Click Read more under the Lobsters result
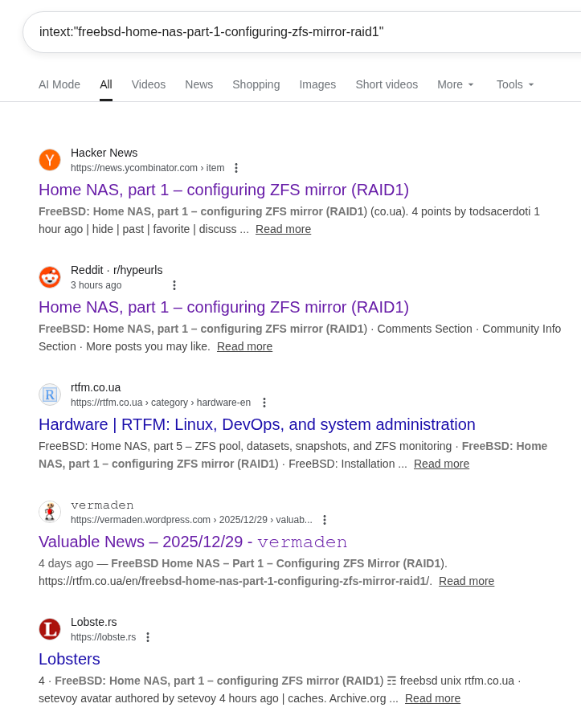 (x=432, y=698)
